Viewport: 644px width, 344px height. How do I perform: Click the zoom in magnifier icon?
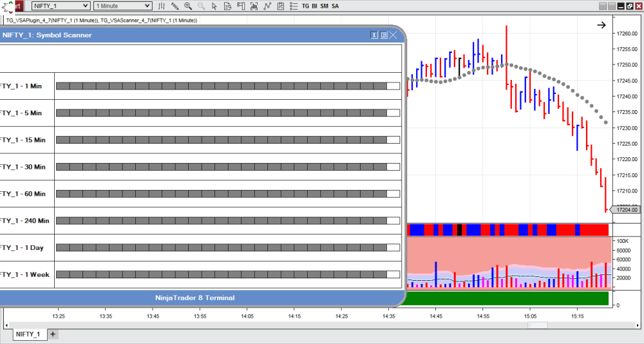188,6
